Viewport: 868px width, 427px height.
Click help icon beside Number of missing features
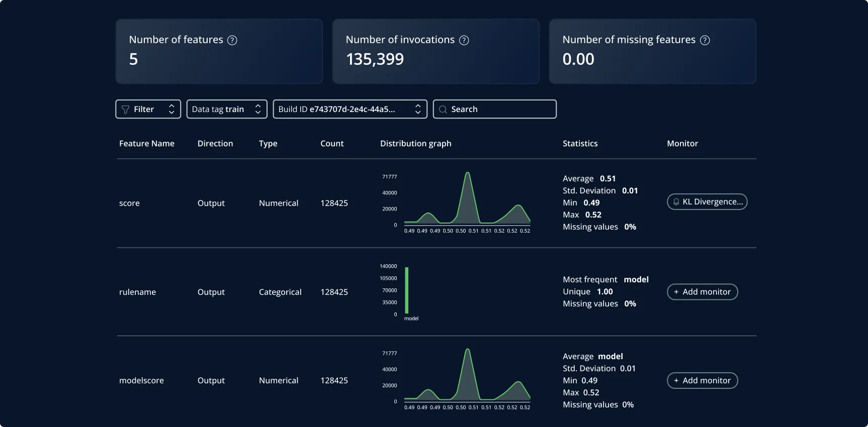point(705,40)
